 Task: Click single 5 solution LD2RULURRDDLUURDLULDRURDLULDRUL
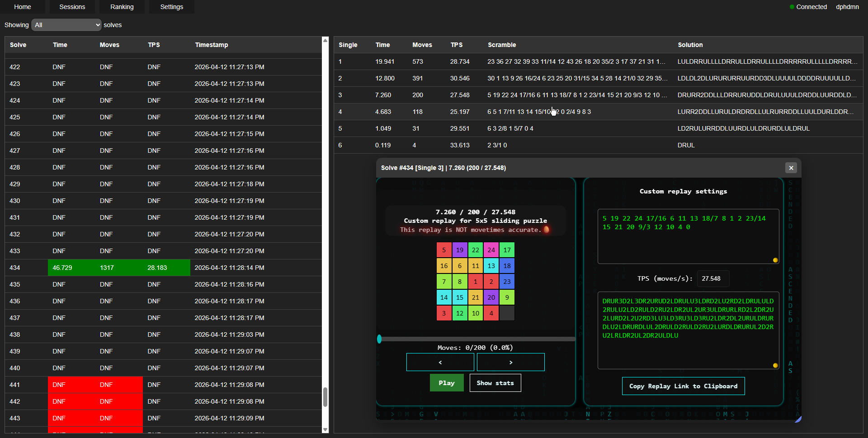point(743,128)
